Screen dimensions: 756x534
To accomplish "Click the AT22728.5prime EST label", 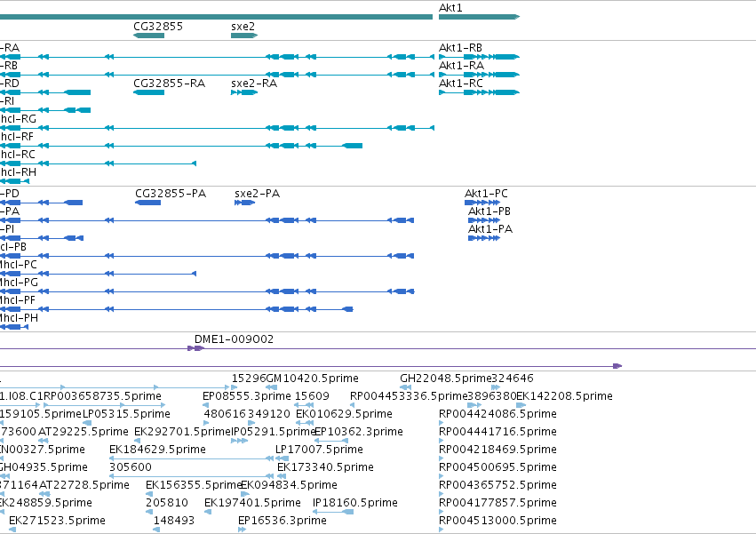I will [84, 485].
